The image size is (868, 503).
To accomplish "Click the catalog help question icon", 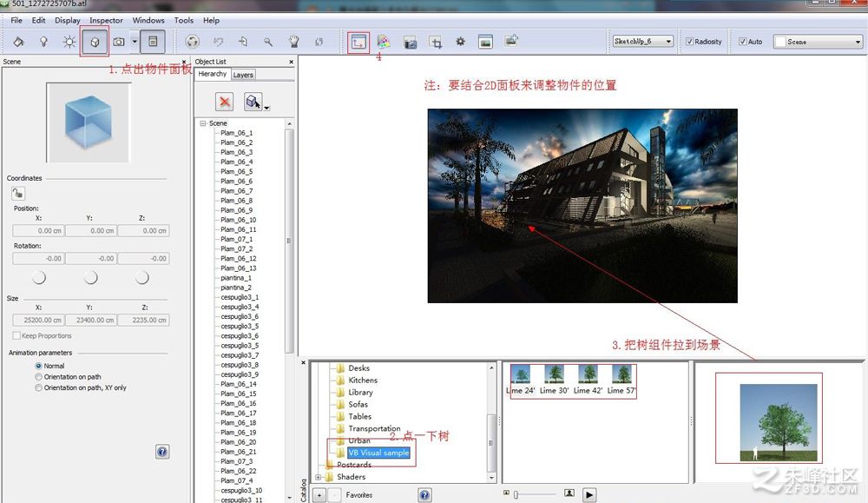I will coord(424,494).
